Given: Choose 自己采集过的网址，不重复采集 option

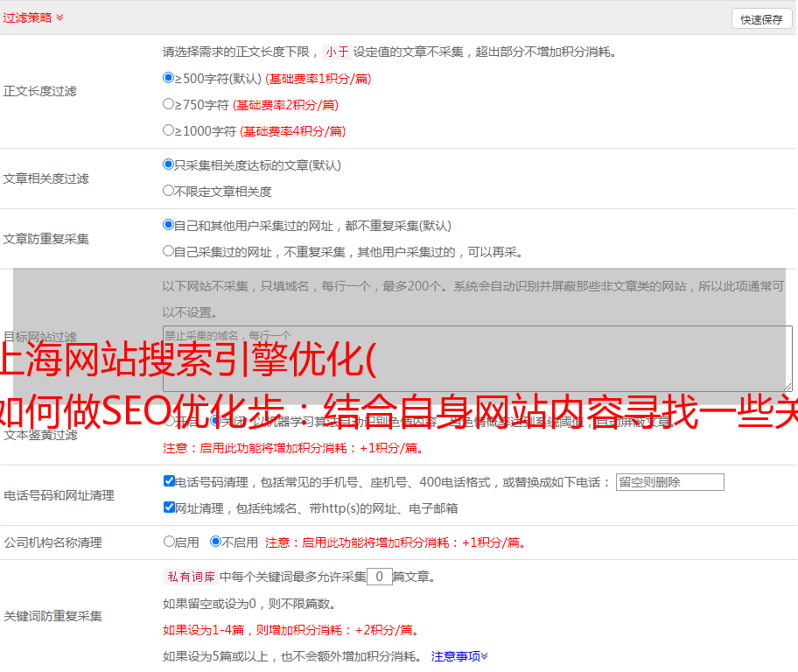Looking at the screenshot, I should point(169,251).
